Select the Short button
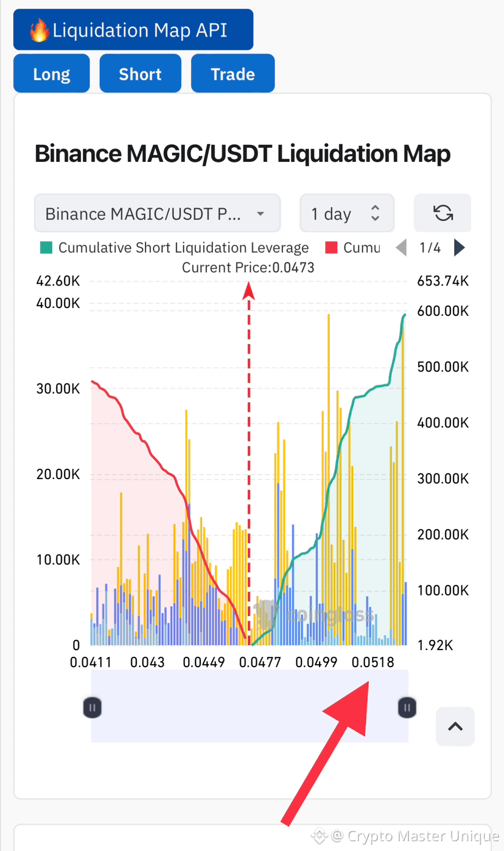504x851 pixels. (x=140, y=74)
